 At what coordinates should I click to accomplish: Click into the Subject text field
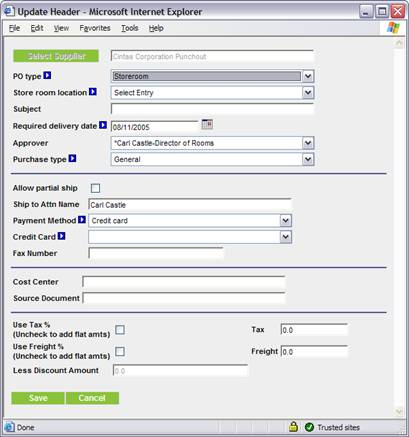(x=212, y=109)
